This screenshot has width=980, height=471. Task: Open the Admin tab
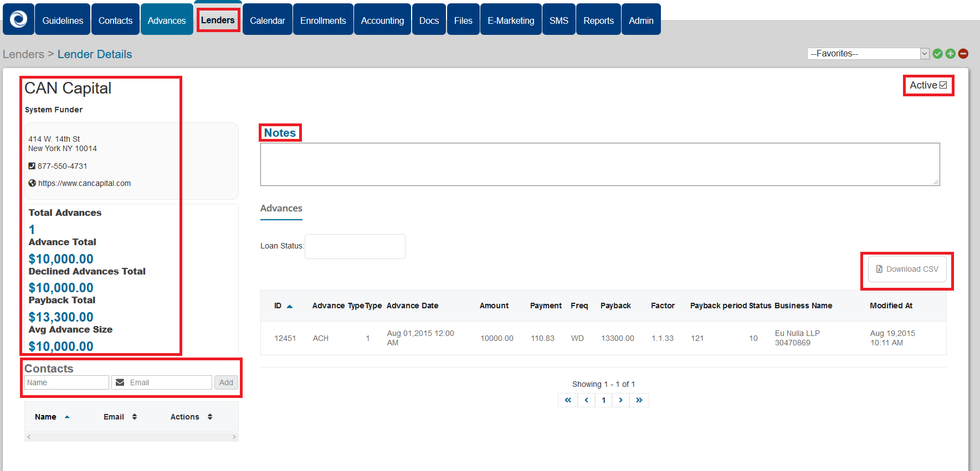pos(641,20)
